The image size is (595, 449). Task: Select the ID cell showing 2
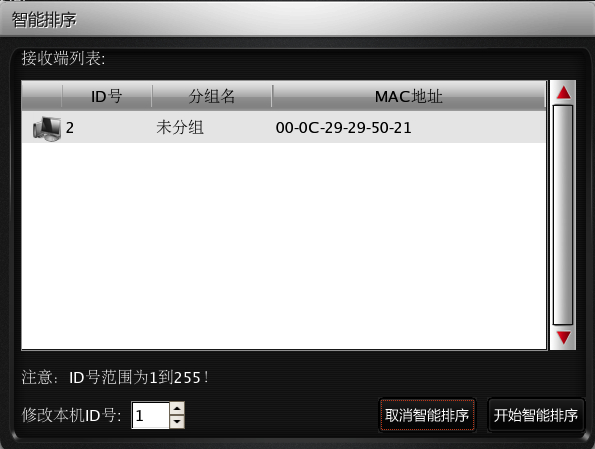pyautogui.click(x=70, y=128)
